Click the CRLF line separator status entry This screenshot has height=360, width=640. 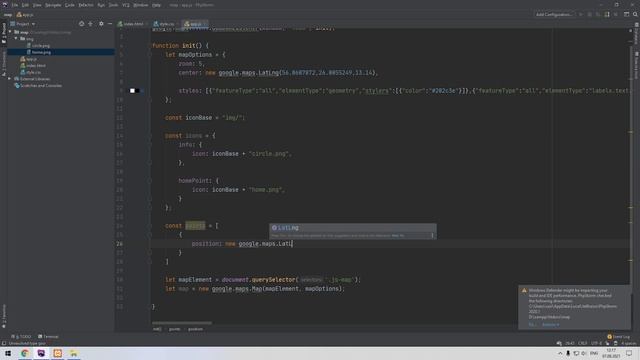click(x=582, y=343)
